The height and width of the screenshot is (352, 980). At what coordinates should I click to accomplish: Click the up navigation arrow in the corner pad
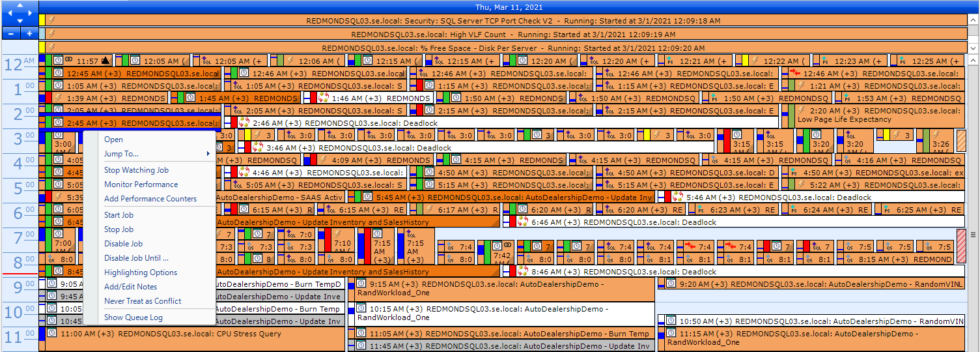[x=20, y=6]
